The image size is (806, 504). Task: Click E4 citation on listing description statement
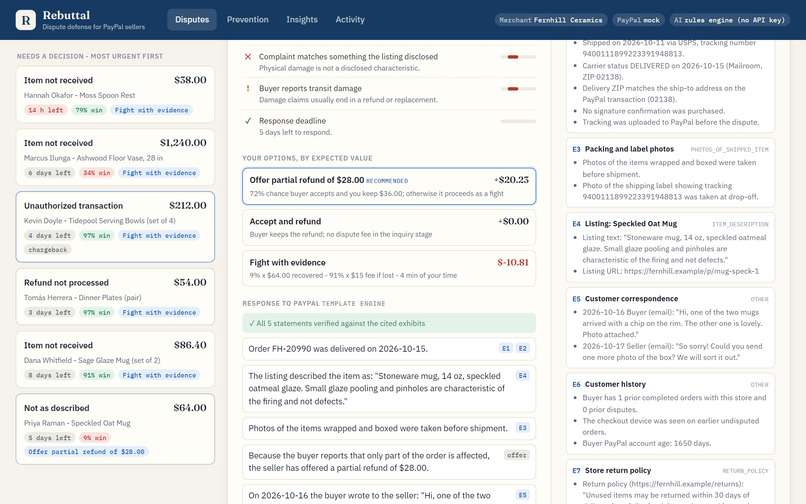pyautogui.click(x=522, y=375)
